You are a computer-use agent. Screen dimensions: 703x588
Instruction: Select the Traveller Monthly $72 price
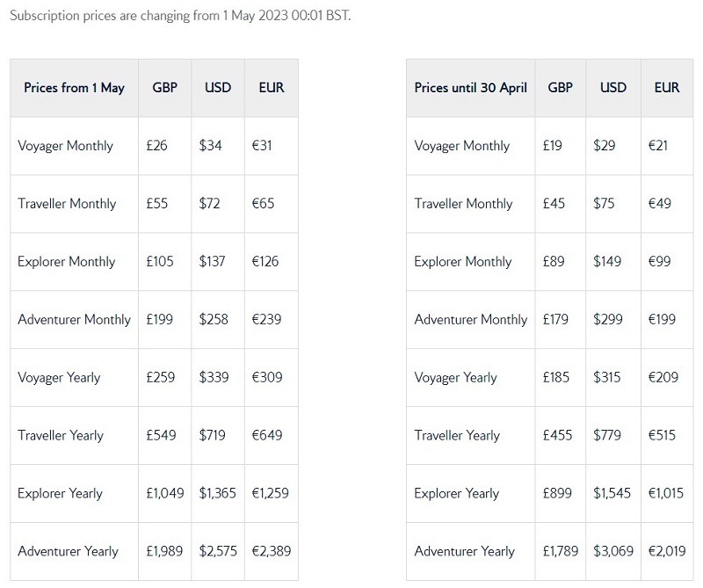[209, 204]
